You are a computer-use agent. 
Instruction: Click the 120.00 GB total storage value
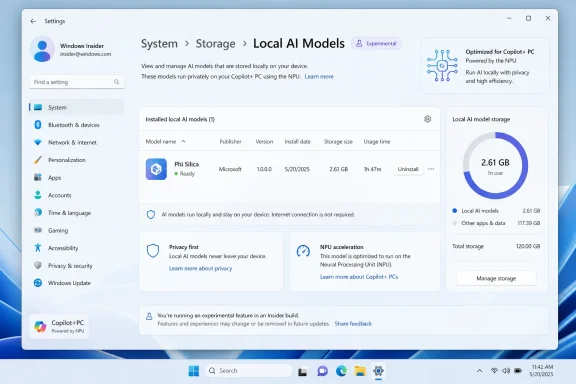(528, 246)
